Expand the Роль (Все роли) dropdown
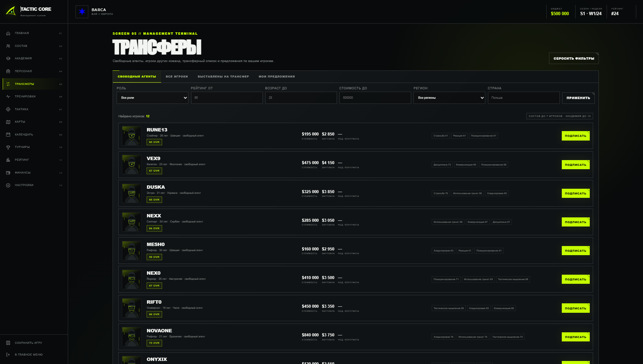Viewport: 643px width, 364px height. (x=152, y=98)
